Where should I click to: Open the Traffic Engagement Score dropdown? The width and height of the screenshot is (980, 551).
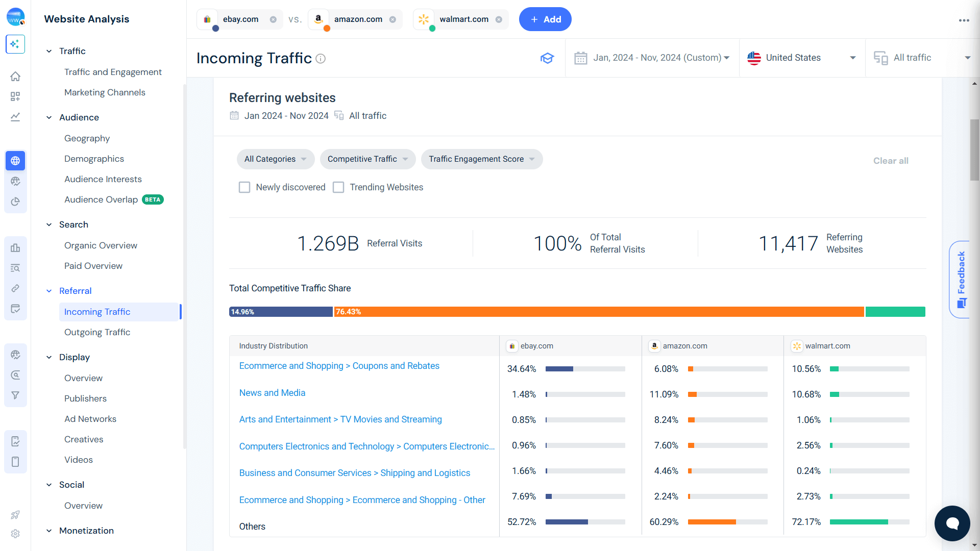click(x=482, y=160)
